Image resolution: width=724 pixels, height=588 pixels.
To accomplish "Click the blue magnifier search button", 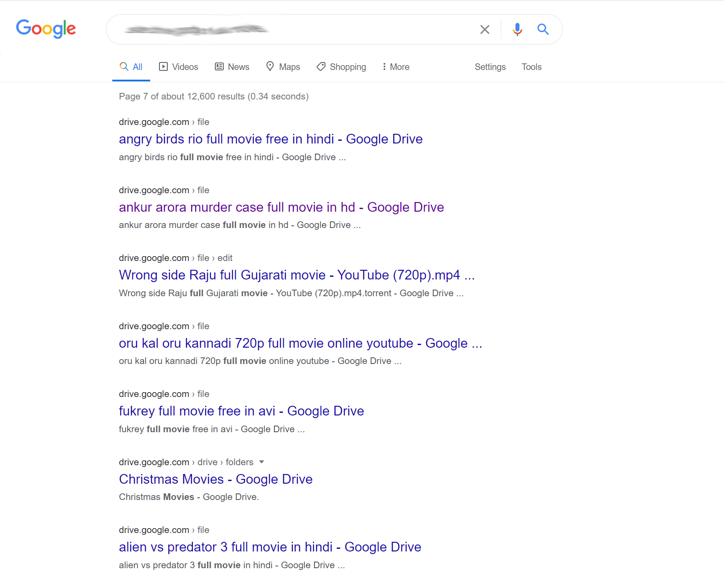I will [x=543, y=29].
